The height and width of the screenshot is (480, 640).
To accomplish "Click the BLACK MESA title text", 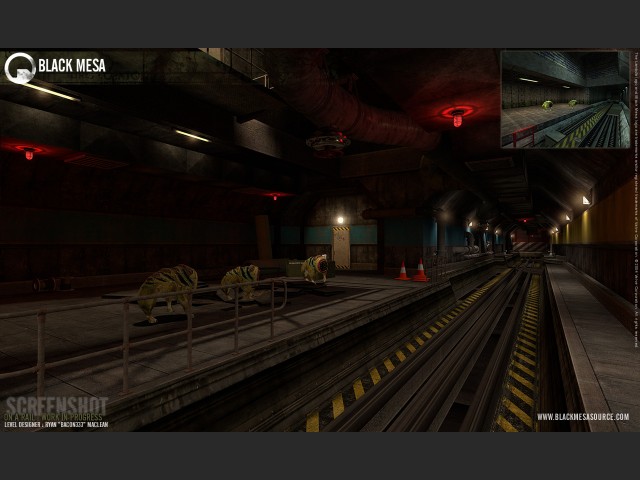I will (72, 66).
